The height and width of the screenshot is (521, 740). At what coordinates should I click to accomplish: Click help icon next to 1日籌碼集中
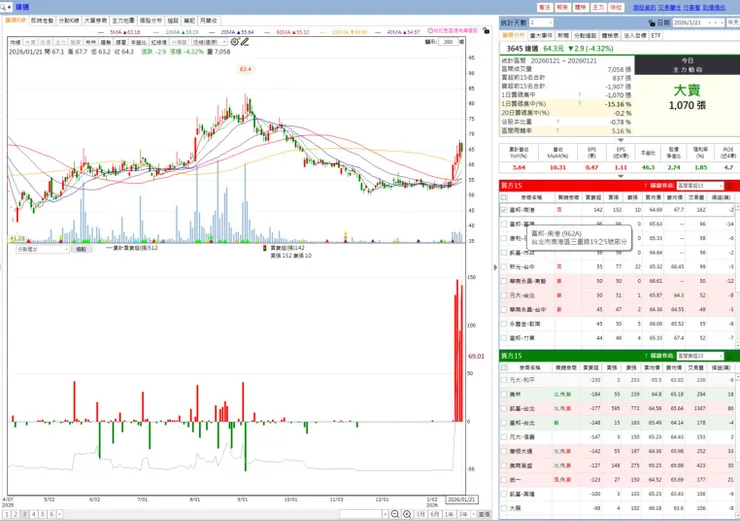coord(580,95)
